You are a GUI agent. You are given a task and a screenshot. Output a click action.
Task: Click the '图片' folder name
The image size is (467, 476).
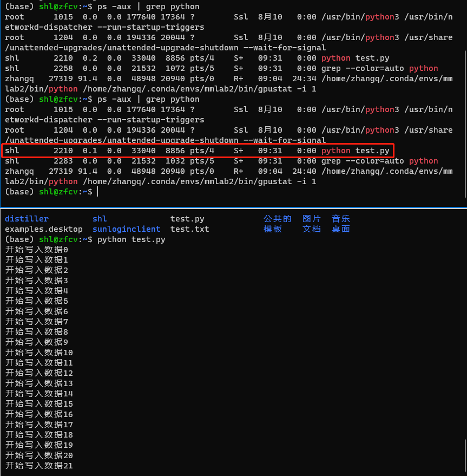312,219
